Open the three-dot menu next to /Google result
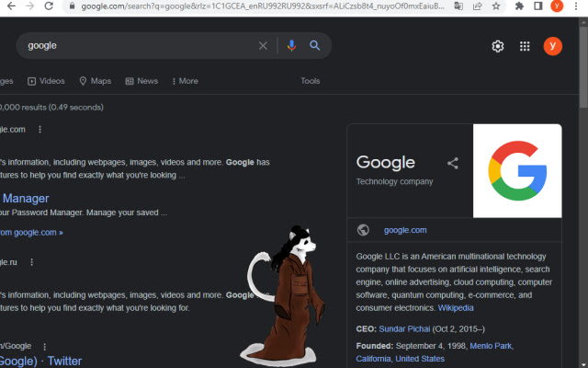588x368 pixels. pyautogui.click(x=45, y=346)
